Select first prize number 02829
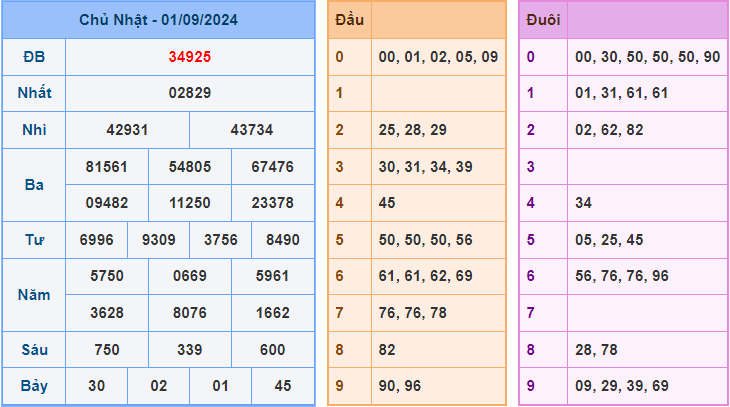This screenshot has width=730, height=407. 189,93
